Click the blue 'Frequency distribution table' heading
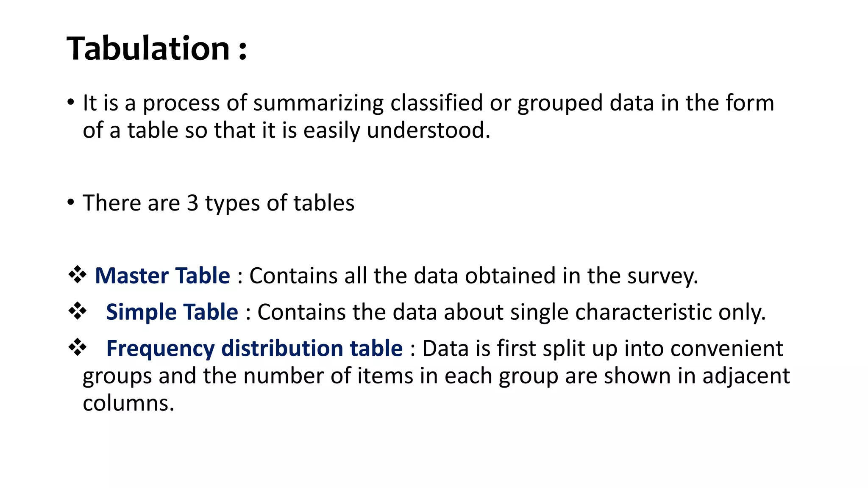This screenshot has width=868, height=488. tap(254, 348)
